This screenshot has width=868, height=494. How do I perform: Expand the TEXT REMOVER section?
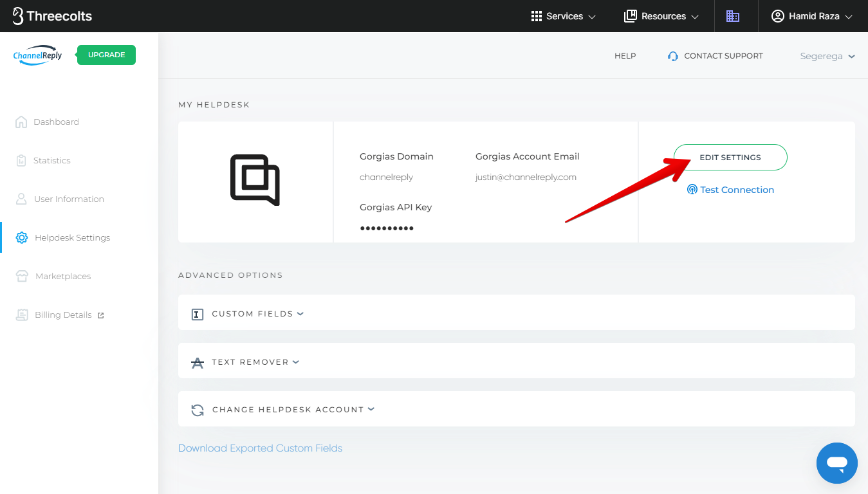517,361
